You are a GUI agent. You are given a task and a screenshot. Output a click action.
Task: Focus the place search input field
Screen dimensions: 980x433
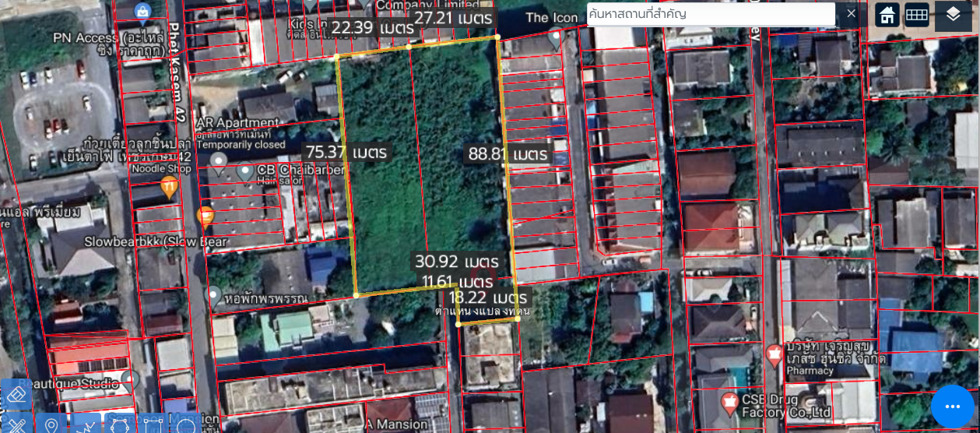pyautogui.click(x=710, y=14)
